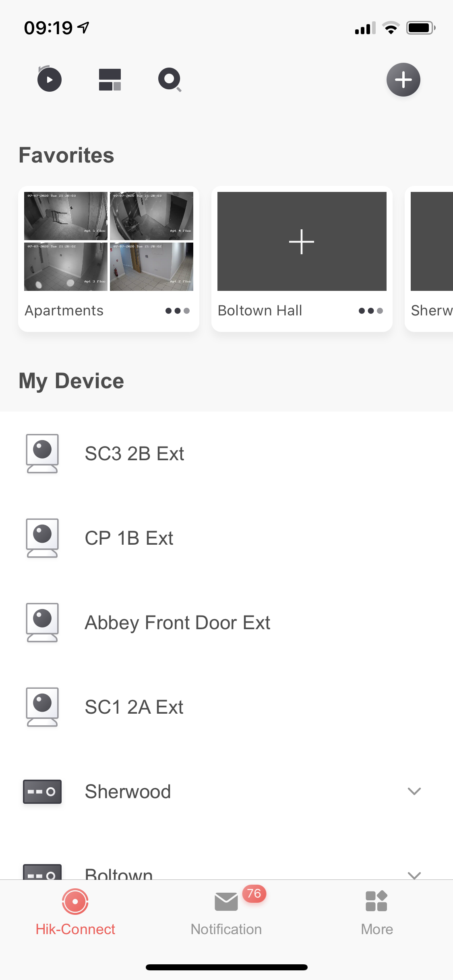Tap the add device plus button

(403, 80)
